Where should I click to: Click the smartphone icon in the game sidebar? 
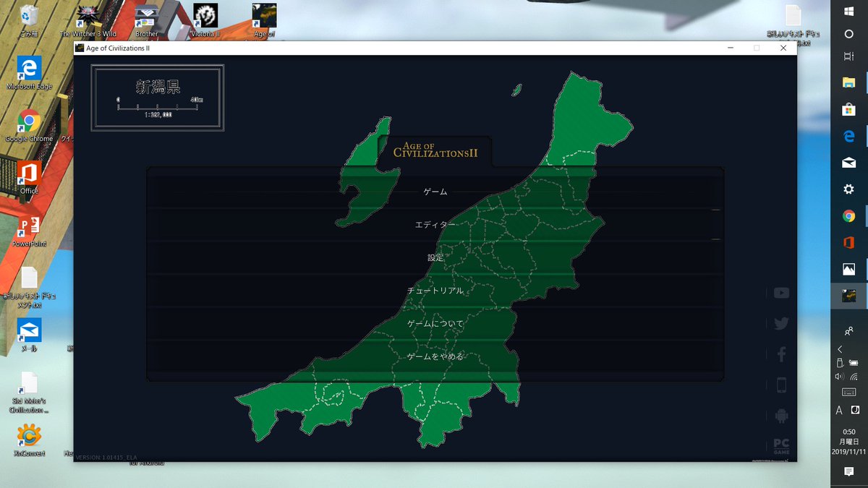tap(781, 385)
